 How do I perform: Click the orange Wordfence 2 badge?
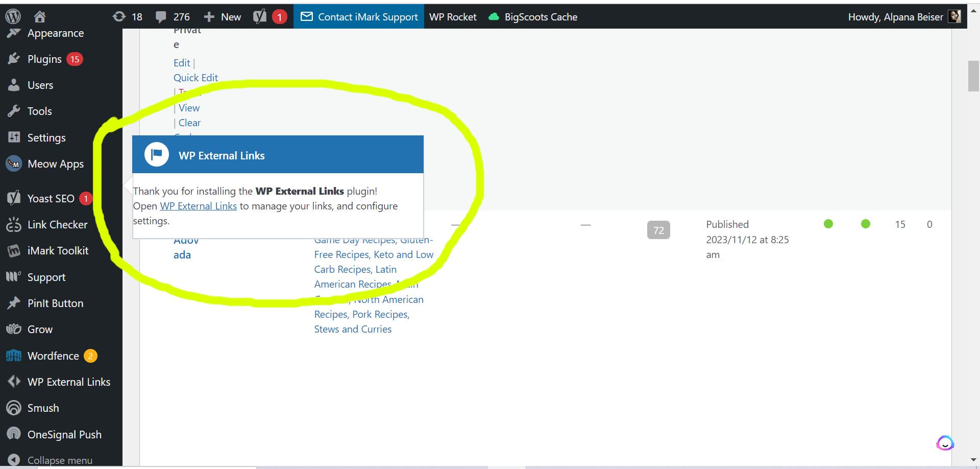(x=90, y=356)
